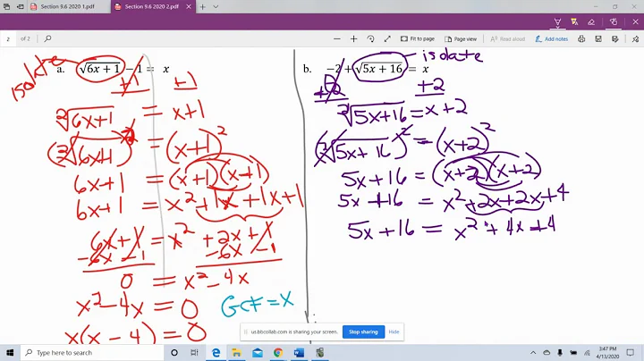Select the Section 9.6 2020 2.pdf tab
The image size is (644, 361).
point(151,6)
